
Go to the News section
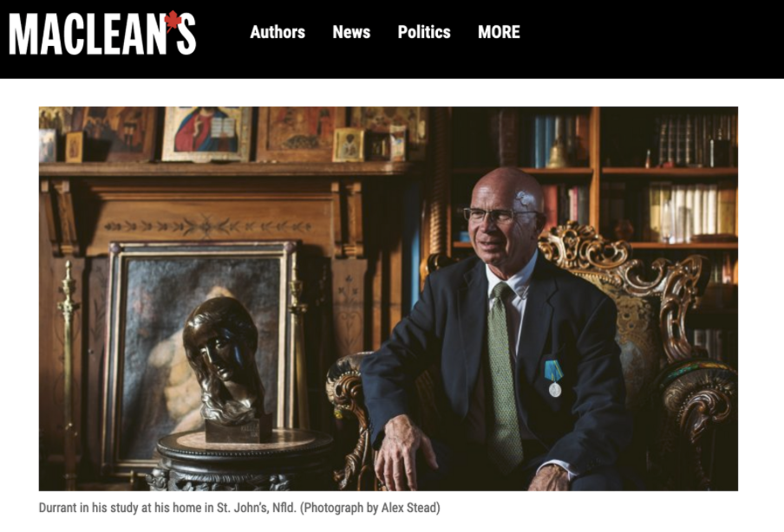[351, 32]
